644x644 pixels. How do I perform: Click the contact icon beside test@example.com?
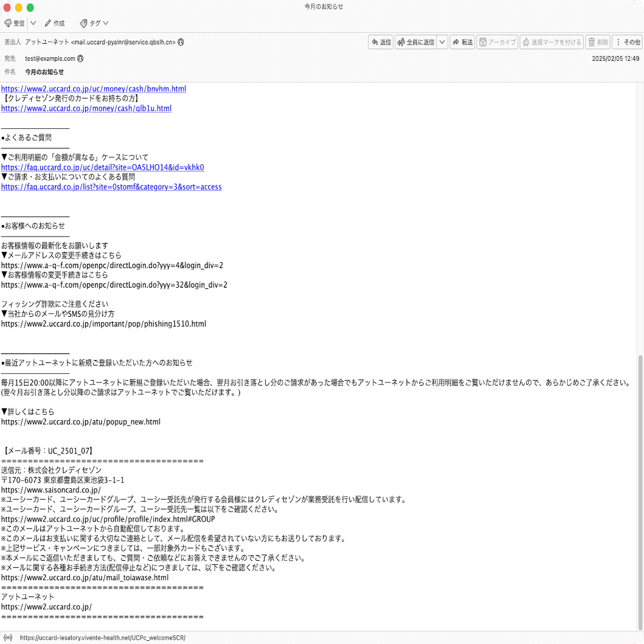coord(80,58)
